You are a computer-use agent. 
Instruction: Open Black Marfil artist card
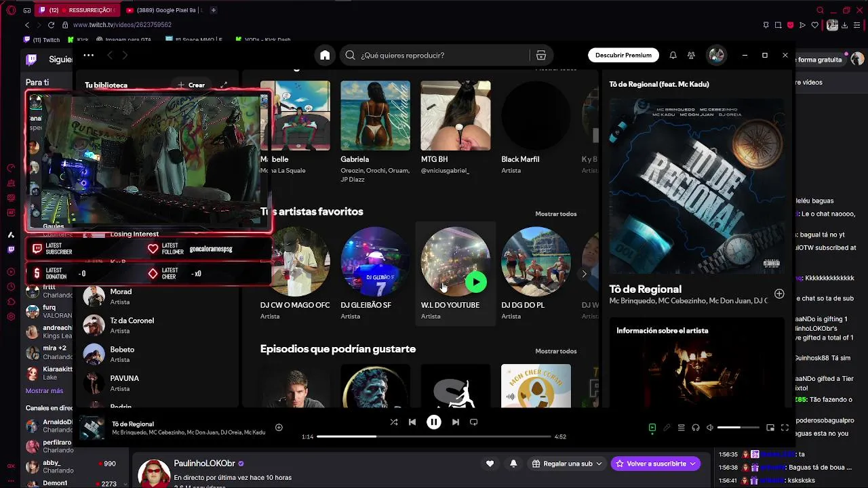click(x=536, y=116)
